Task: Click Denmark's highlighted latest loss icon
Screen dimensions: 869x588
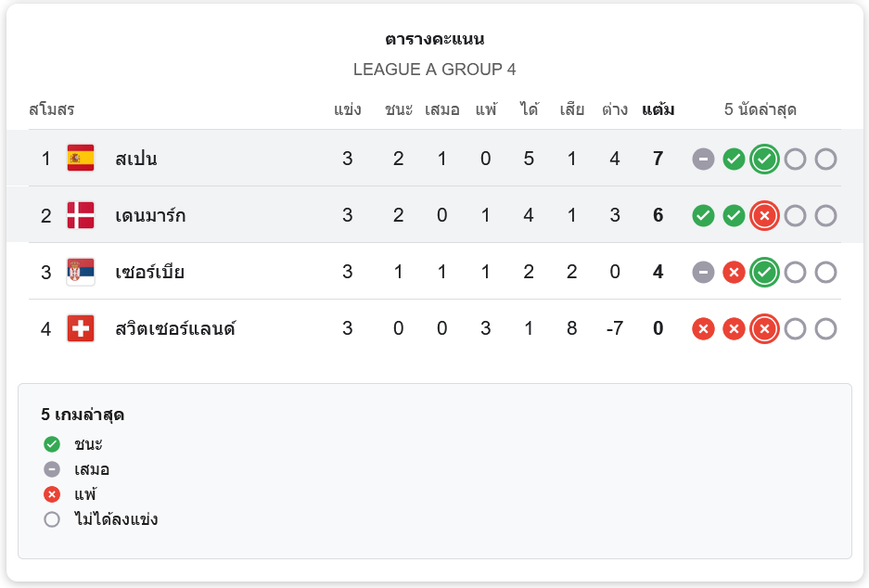Action: (764, 216)
